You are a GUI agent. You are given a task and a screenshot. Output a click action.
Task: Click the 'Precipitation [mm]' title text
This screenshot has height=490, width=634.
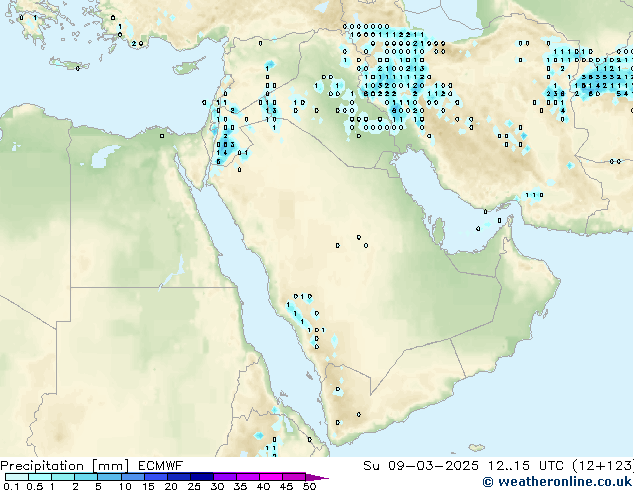pyautogui.click(x=65, y=466)
